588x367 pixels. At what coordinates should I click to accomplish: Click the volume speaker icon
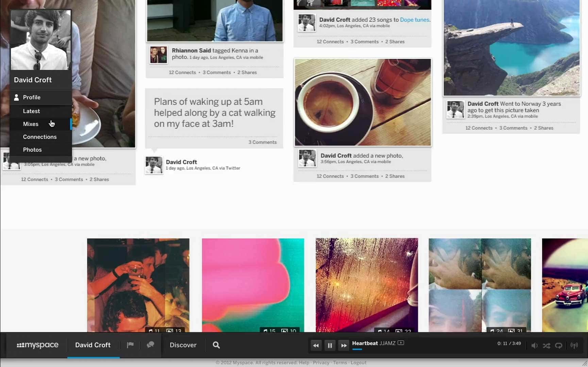534,346
